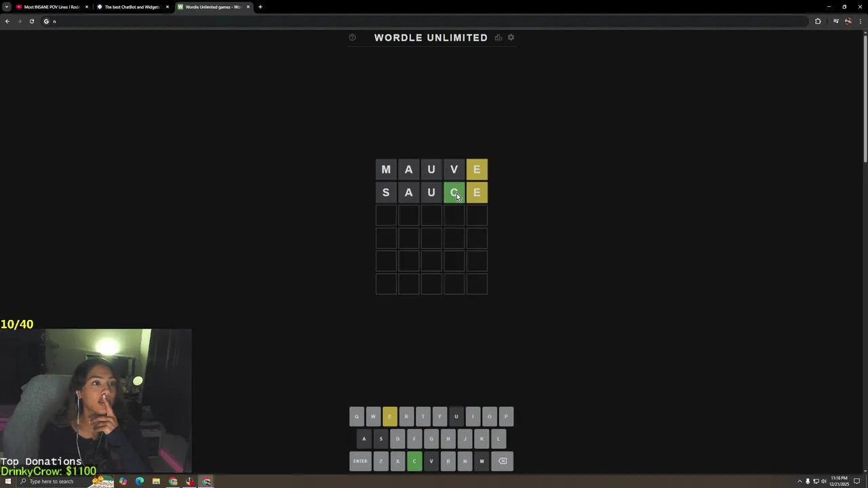Expand the browser tab search dropdown
The image size is (868, 488).
tap(6, 7)
